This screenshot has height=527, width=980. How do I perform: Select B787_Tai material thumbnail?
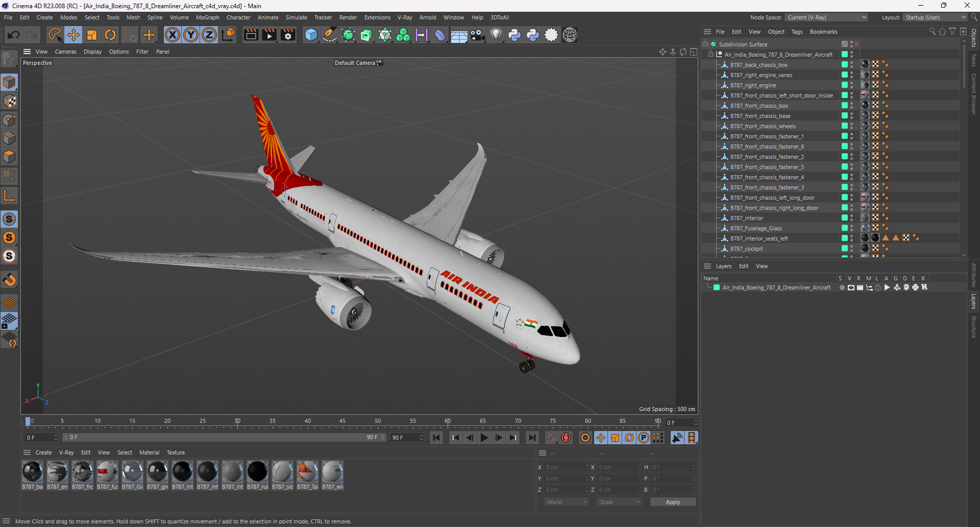coord(307,471)
